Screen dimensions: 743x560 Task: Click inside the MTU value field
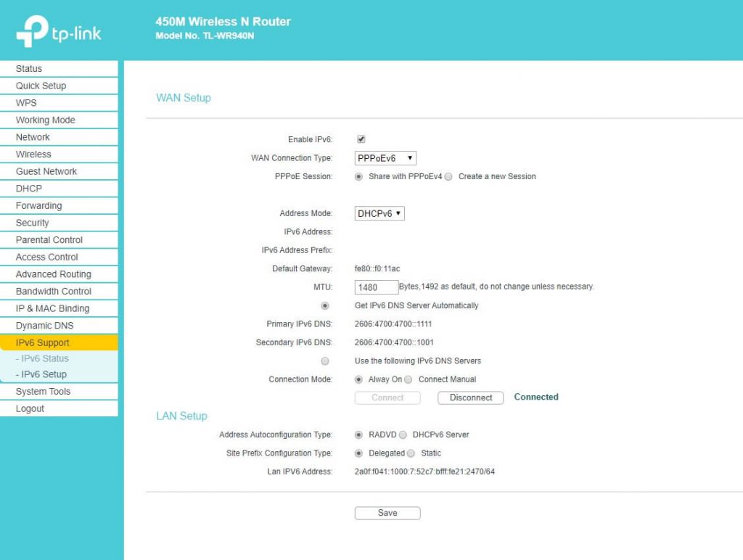pos(375,287)
